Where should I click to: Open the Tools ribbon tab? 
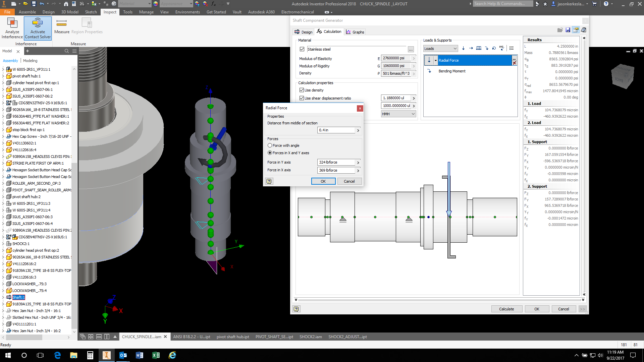[x=127, y=12]
